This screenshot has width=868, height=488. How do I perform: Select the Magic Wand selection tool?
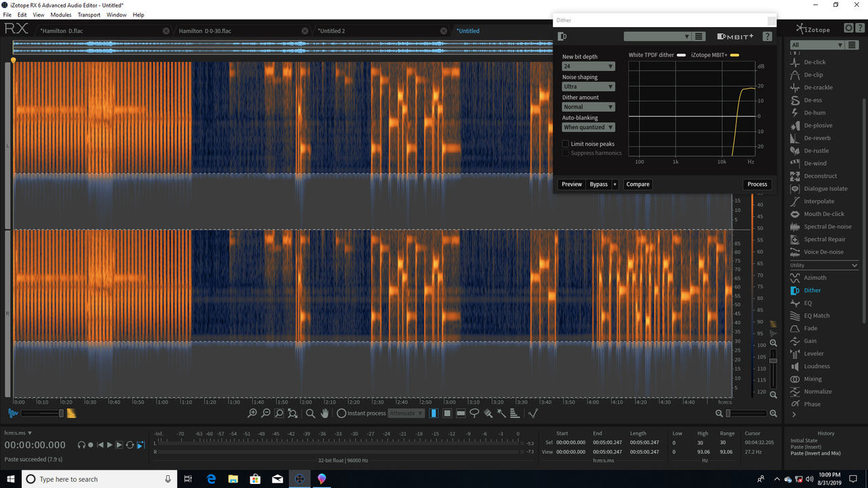501,413
